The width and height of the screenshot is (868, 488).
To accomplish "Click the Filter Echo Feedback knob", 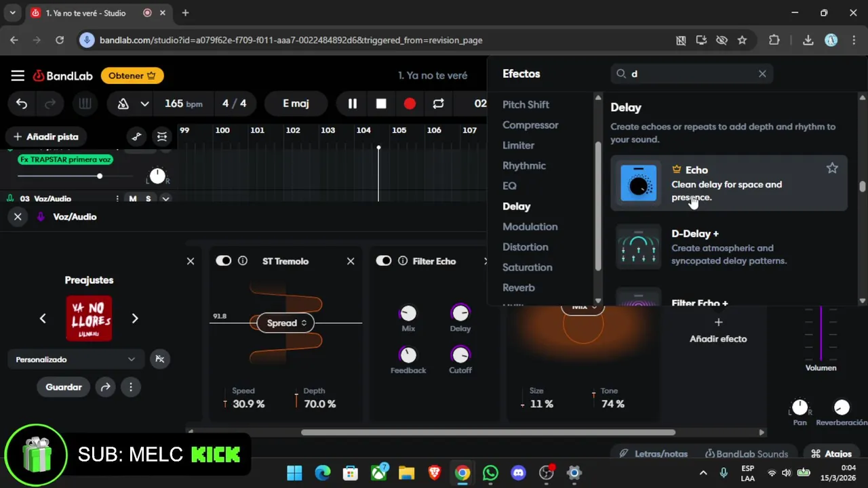I will 408,354.
